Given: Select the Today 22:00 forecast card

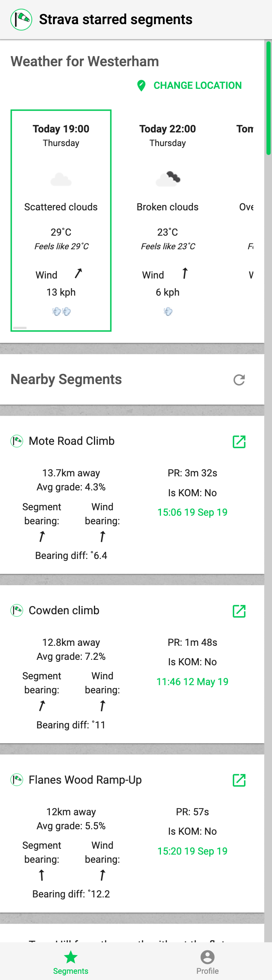Looking at the screenshot, I should pos(168,220).
